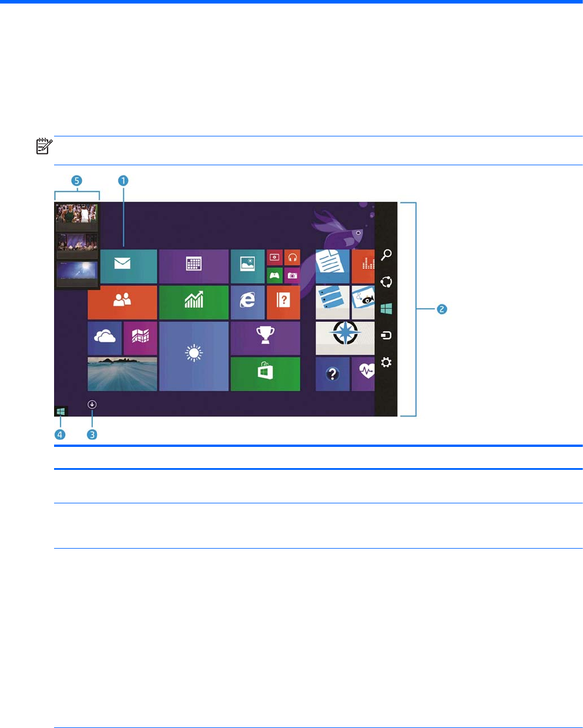The height and width of the screenshot is (728, 583).
Task: Click the Devices charm
Action: [386, 335]
